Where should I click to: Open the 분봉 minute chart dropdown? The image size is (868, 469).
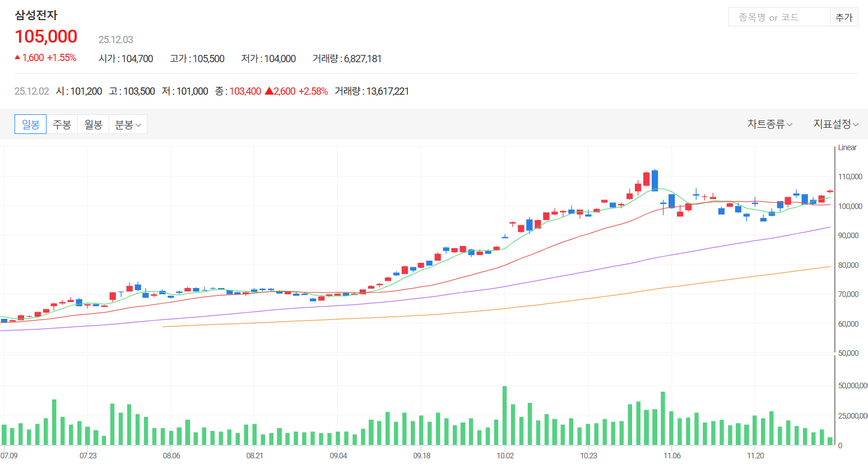[128, 124]
